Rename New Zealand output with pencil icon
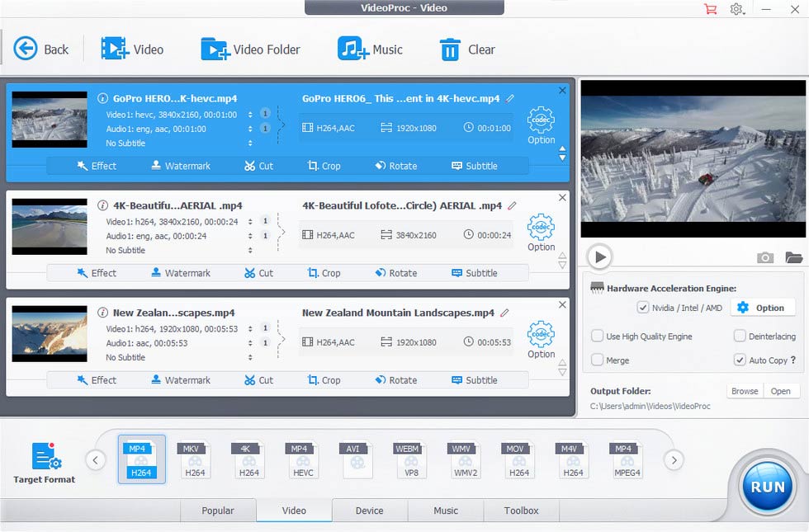The image size is (809, 532). [504, 313]
